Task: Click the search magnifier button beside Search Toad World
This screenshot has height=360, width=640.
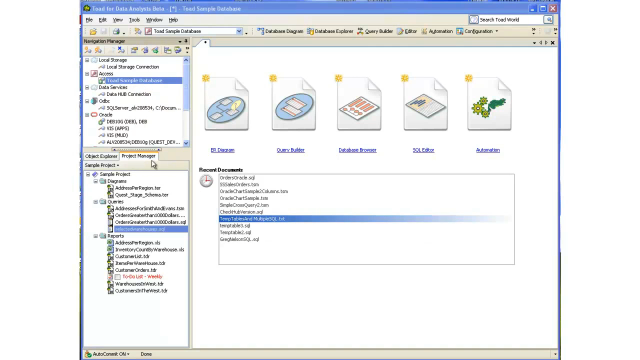Action: [x=548, y=20]
